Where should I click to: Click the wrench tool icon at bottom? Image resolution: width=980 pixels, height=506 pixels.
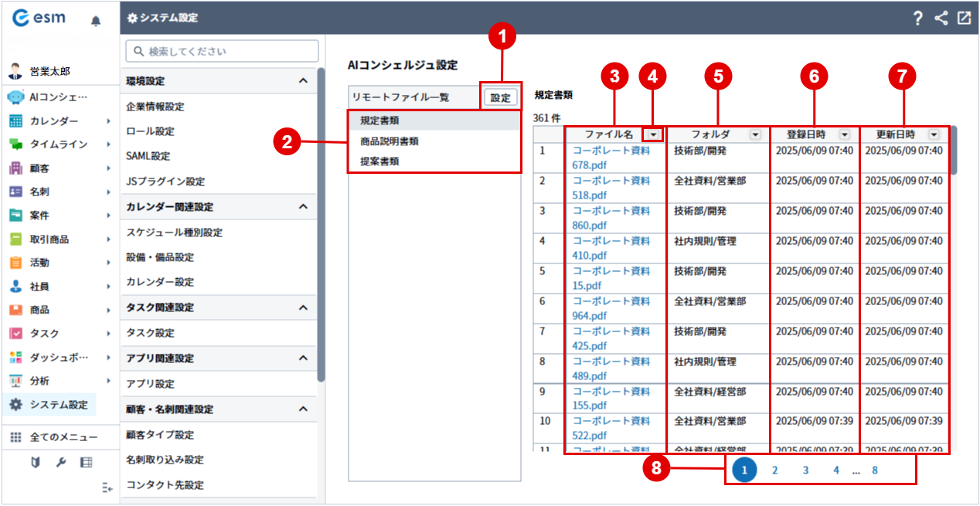(x=61, y=462)
